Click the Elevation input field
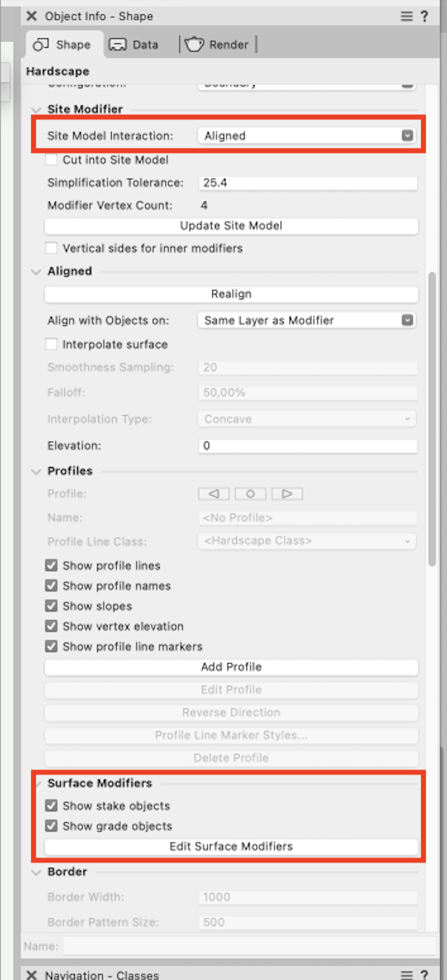This screenshot has height=980, width=447. [307, 445]
